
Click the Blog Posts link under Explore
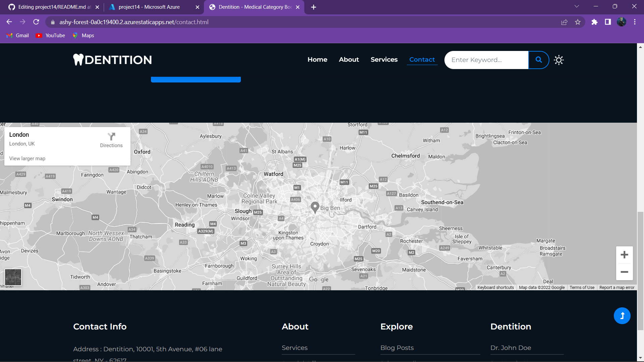click(397, 348)
